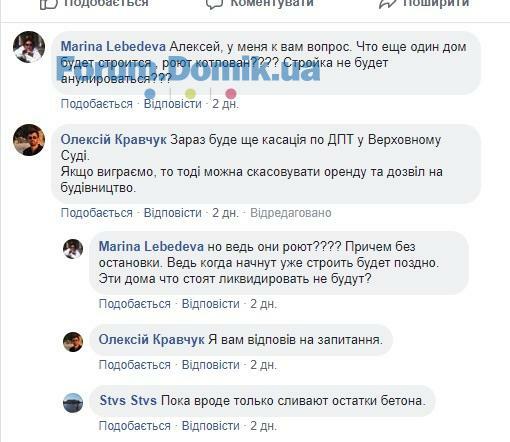Open Stvs Stvs profile avatar
The image size is (510, 442).
73,403
